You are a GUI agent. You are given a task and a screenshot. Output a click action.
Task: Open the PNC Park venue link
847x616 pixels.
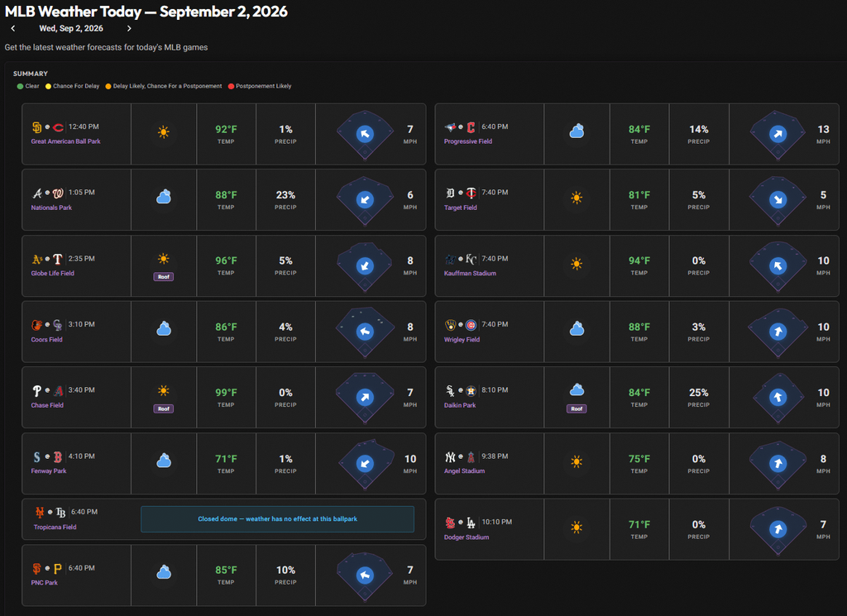[x=45, y=583]
